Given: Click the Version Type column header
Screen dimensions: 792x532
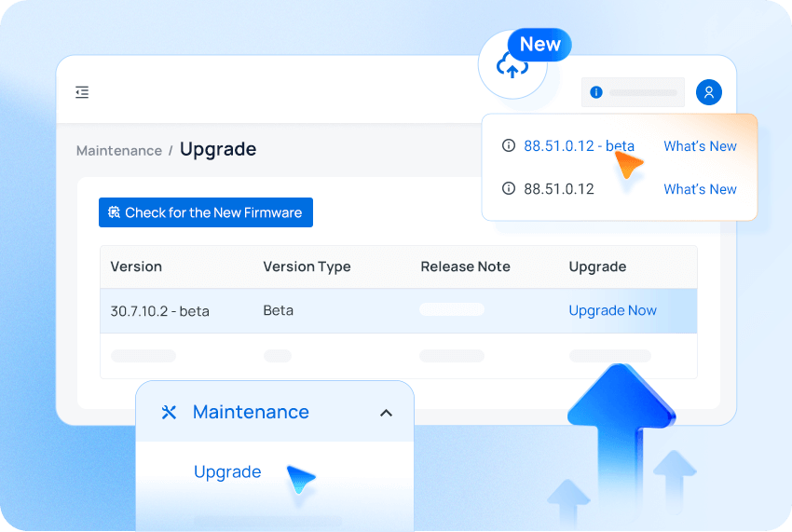Looking at the screenshot, I should tap(307, 266).
